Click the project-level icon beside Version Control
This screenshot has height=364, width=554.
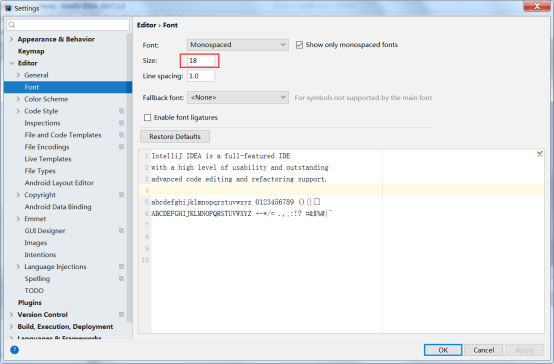tap(121, 315)
